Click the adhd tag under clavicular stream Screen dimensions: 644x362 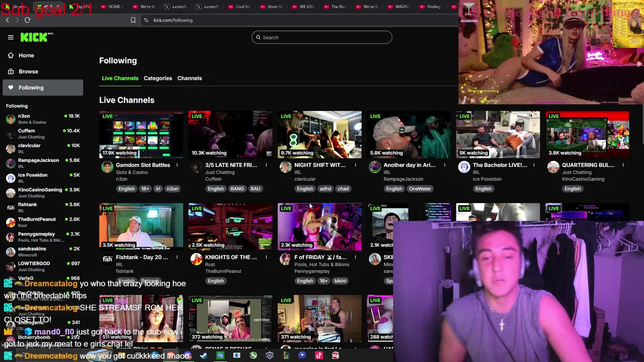tap(325, 189)
